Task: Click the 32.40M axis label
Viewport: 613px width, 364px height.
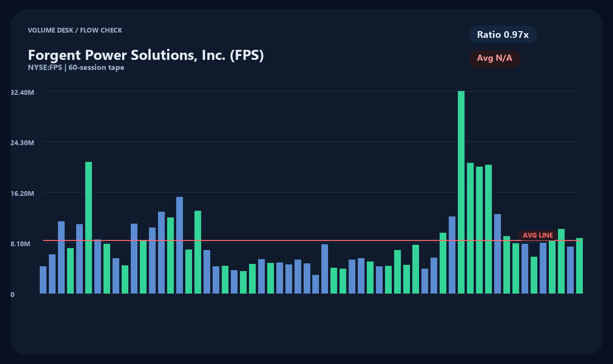Action: point(23,92)
